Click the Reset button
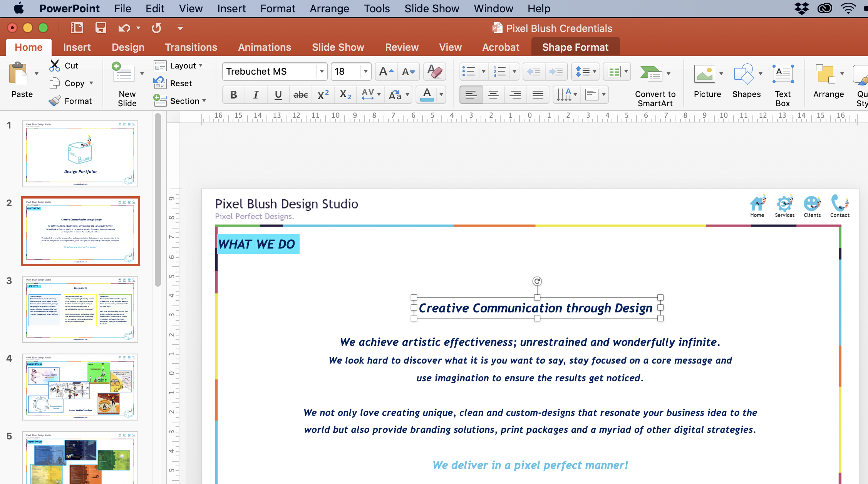Viewport: 868px width, 484px height. tap(181, 83)
